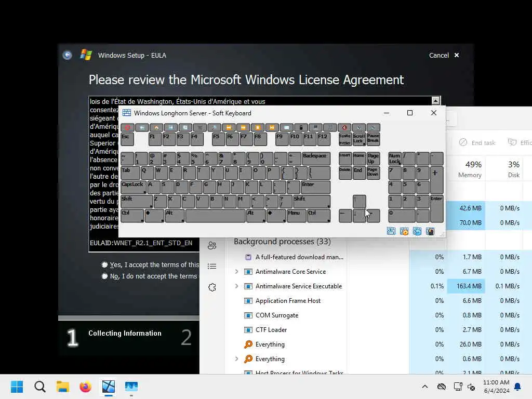Click the volume down media key

pos(358,128)
